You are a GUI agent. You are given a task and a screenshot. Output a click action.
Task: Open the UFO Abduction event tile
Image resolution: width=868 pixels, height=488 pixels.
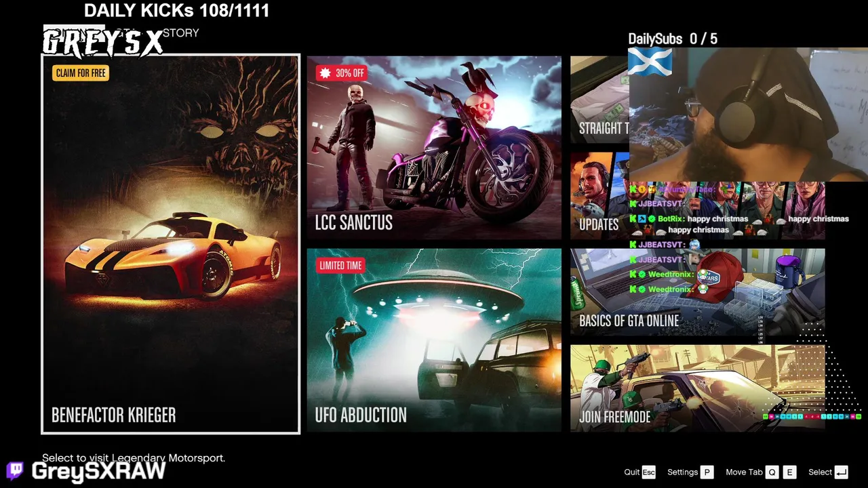434,340
